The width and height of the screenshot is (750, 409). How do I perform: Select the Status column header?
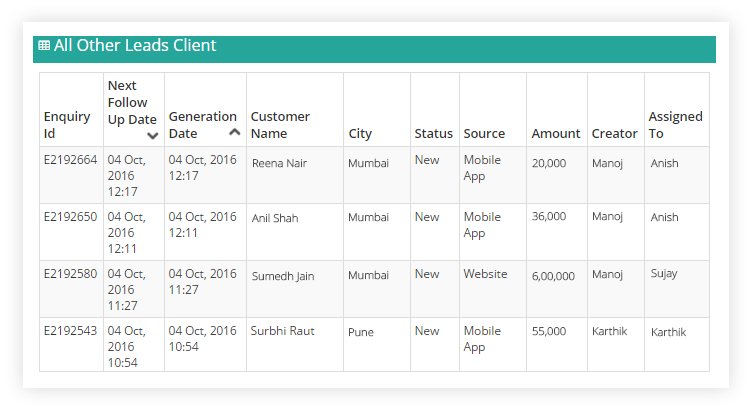[x=433, y=133]
